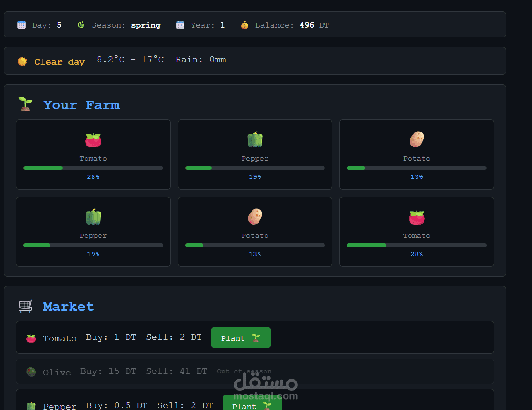The height and width of the screenshot is (410, 532).
Task: Click the 'Year: 1' text
Action: pos(208,25)
